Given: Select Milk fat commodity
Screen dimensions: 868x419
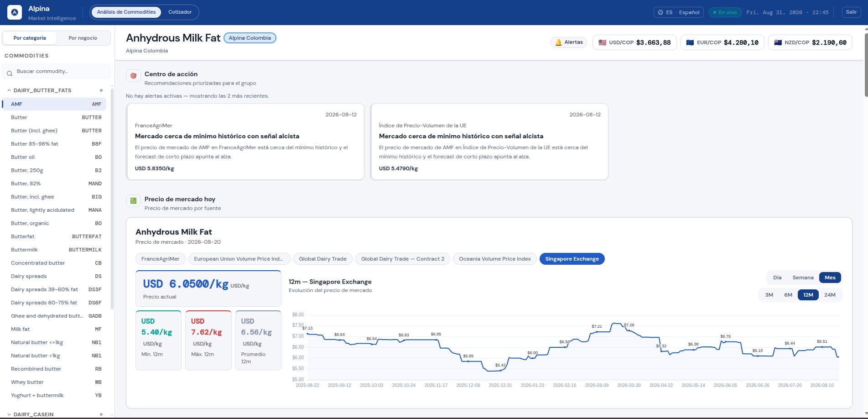Looking at the screenshot, I should (54, 329).
